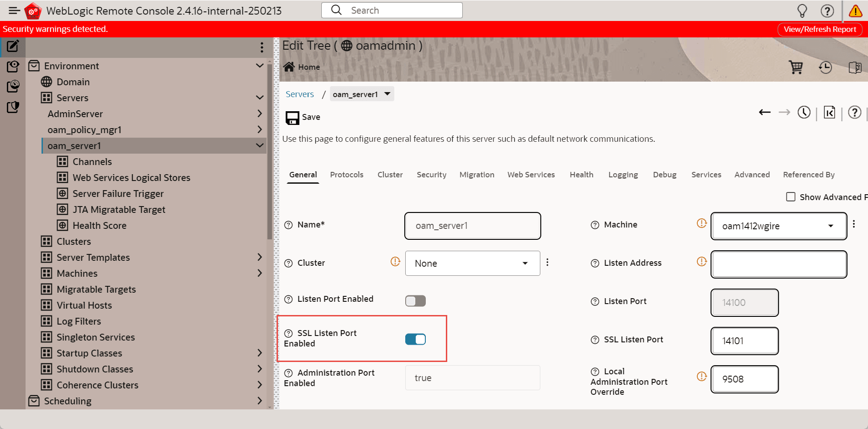Switch to the Web Services tab
The height and width of the screenshot is (429, 868).
click(x=531, y=175)
